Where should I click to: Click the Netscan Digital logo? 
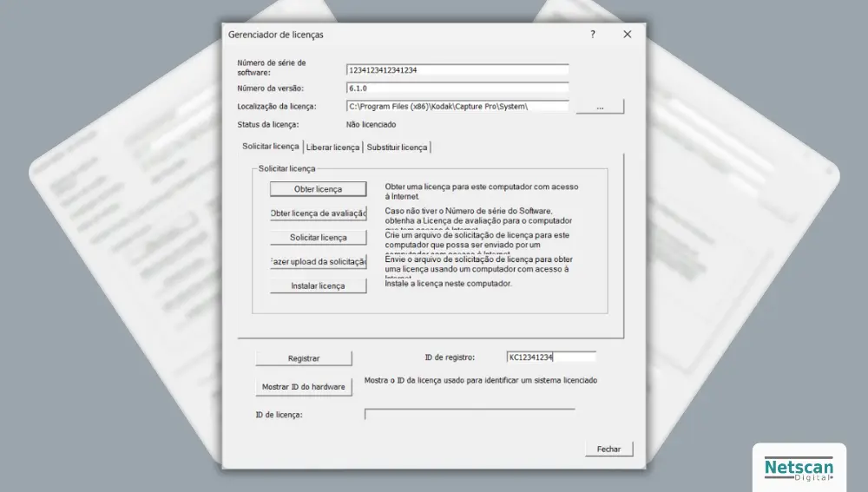pos(799,469)
